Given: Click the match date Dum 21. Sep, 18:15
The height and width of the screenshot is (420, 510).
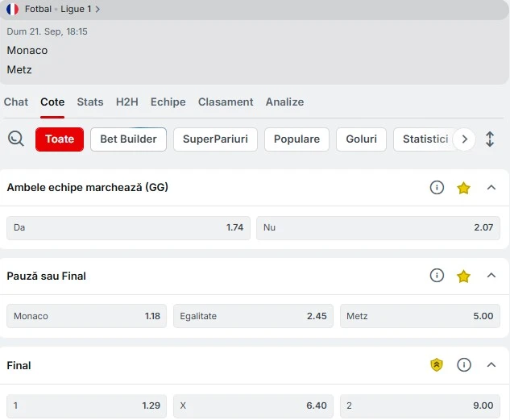Looking at the screenshot, I should (x=48, y=31).
